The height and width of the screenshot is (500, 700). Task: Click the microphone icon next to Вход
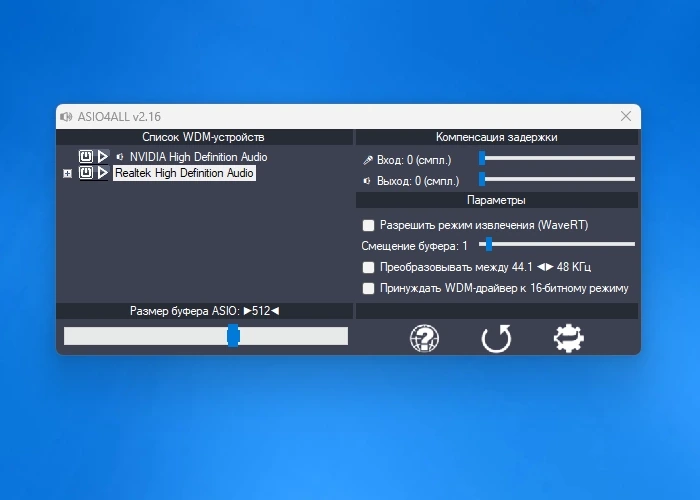368,160
